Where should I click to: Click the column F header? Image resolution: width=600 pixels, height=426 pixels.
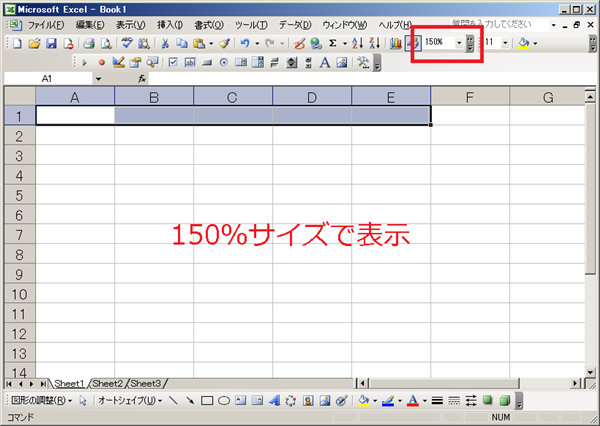(x=470, y=96)
